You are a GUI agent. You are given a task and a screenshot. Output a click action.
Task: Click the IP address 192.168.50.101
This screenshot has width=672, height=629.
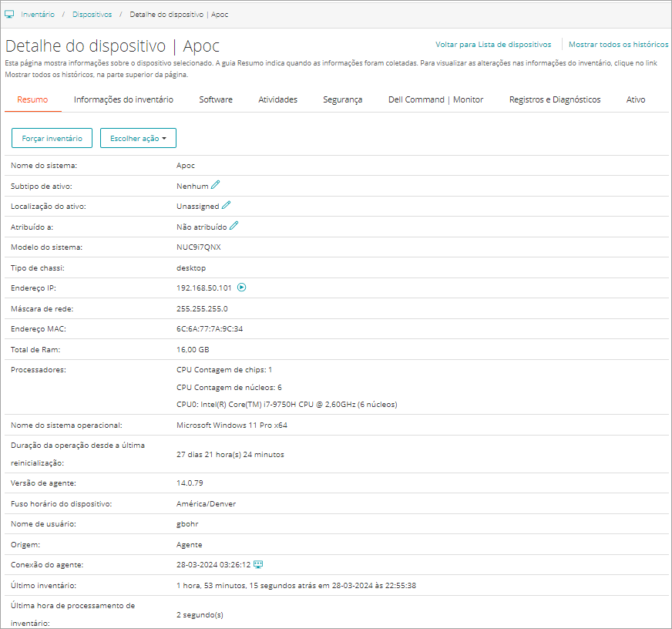tap(204, 288)
